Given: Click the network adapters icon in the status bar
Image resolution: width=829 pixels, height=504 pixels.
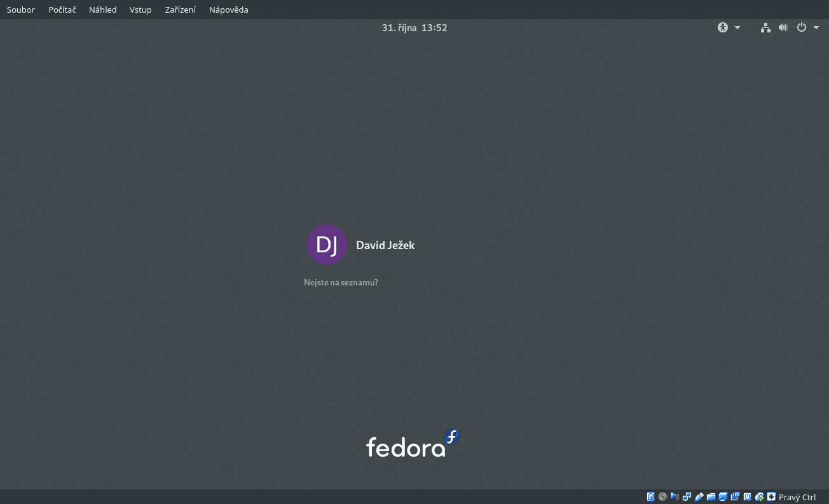Looking at the screenshot, I should (x=687, y=496).
